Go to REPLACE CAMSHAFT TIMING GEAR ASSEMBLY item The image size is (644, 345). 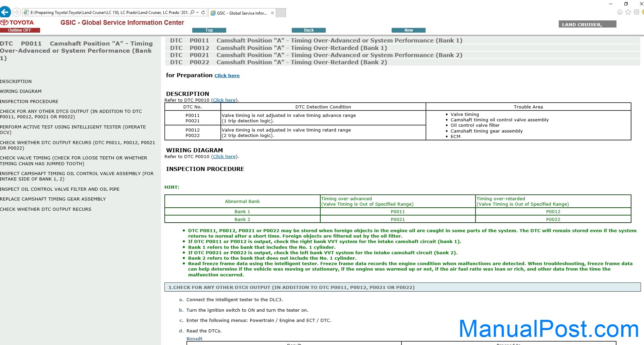coord(53,199)
